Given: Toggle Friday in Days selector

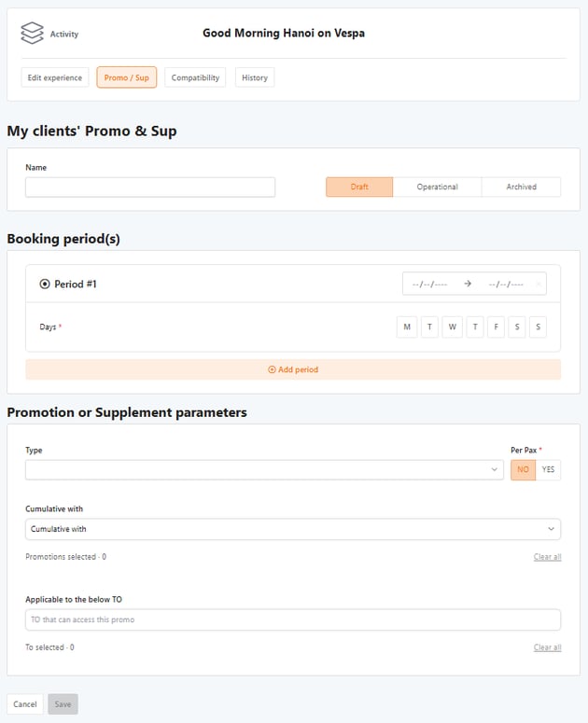Looking at the screenshot, I should click(x=497, y=327).
